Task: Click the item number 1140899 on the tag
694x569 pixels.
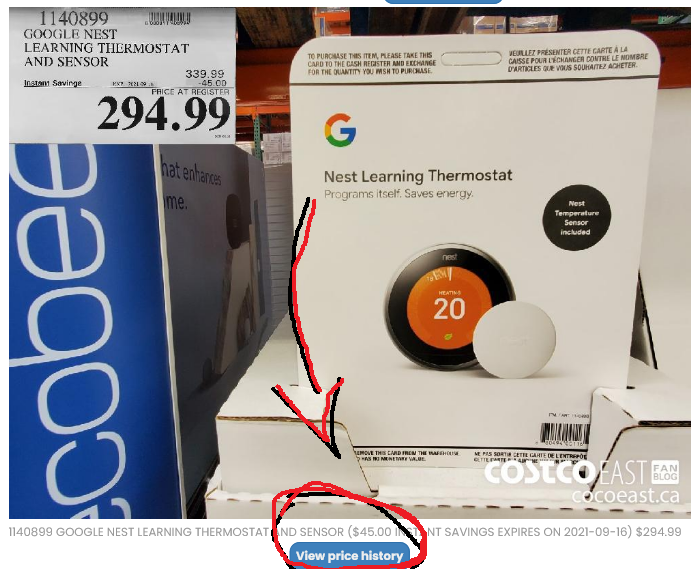Action: coord(74,18)
